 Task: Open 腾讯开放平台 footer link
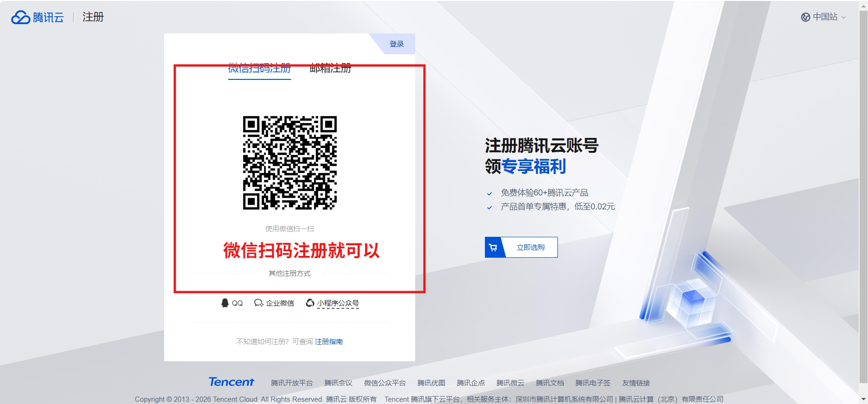[x=292, y=383]
